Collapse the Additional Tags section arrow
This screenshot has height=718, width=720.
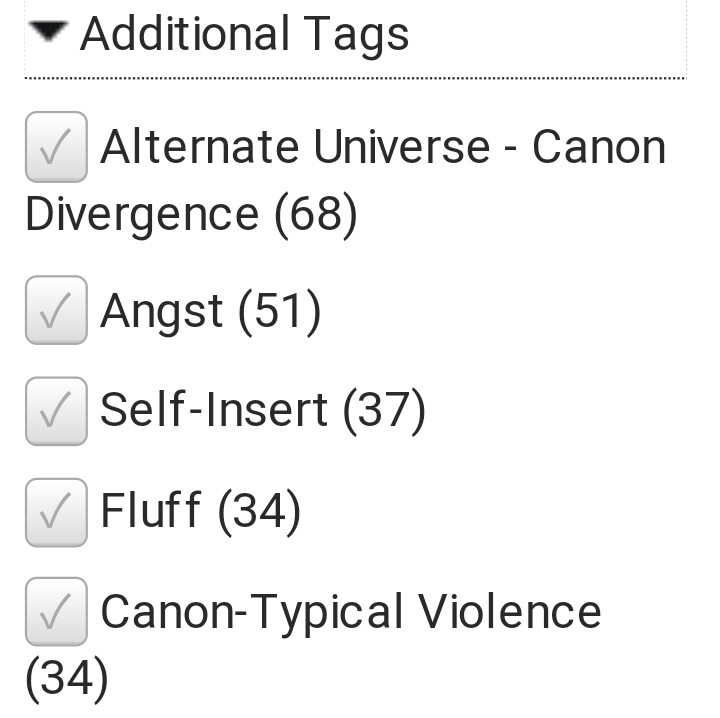coord(48,33)
